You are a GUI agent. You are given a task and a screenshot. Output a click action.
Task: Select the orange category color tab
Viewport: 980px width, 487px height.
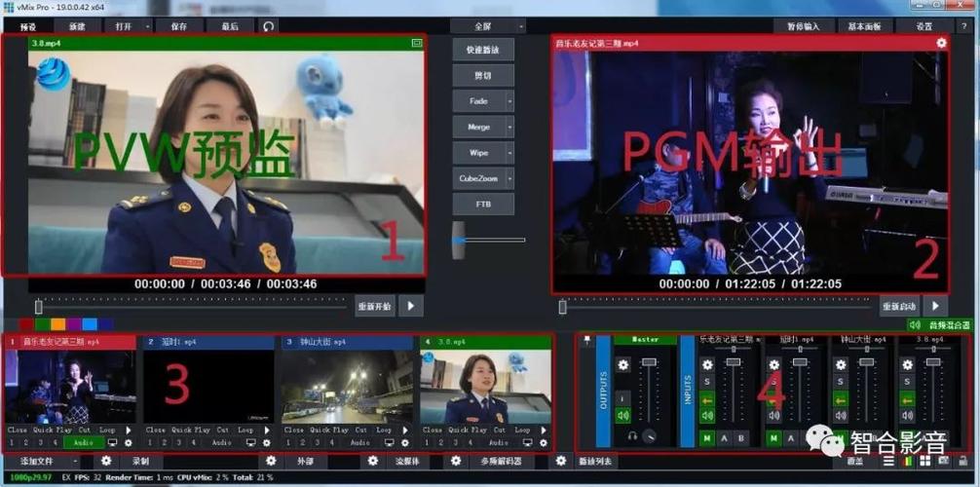click(58, 324)
